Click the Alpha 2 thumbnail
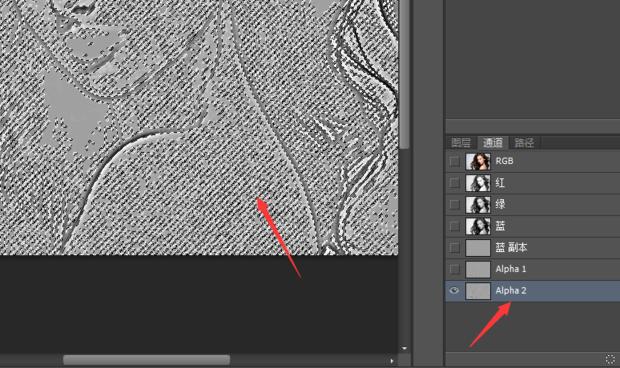 (x=478, y=291)
